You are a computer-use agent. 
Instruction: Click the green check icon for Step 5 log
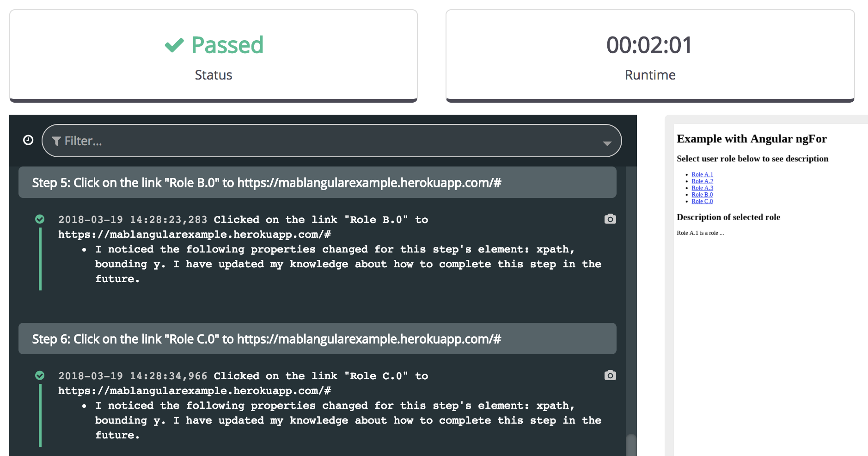[40, 219]
